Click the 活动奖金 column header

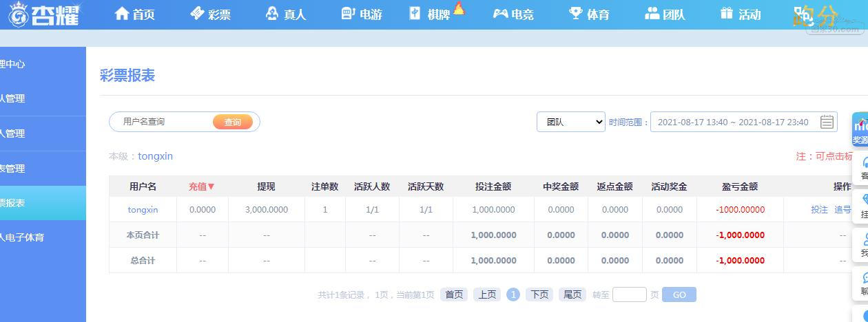point(669,186)
